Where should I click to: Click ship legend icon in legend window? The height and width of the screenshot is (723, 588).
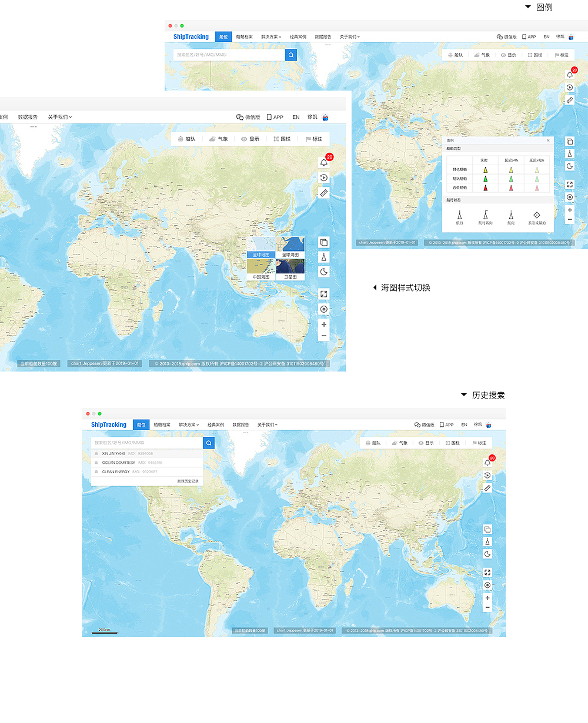point(570,153)
